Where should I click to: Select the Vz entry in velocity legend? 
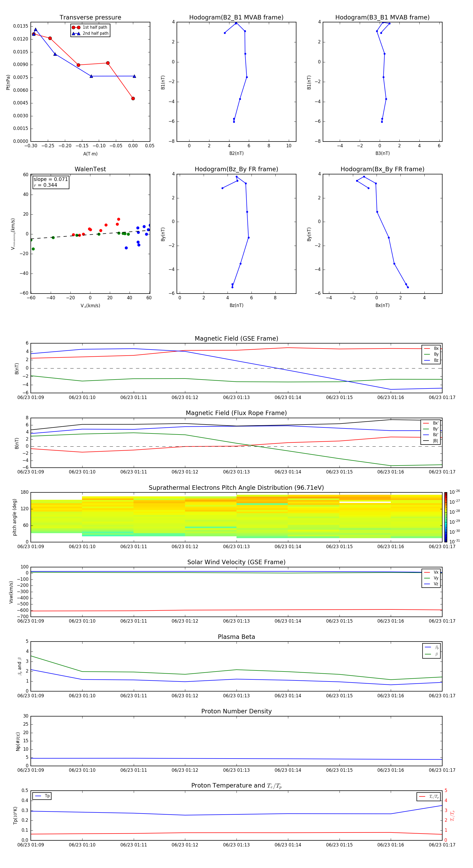(x=431, y=584)
